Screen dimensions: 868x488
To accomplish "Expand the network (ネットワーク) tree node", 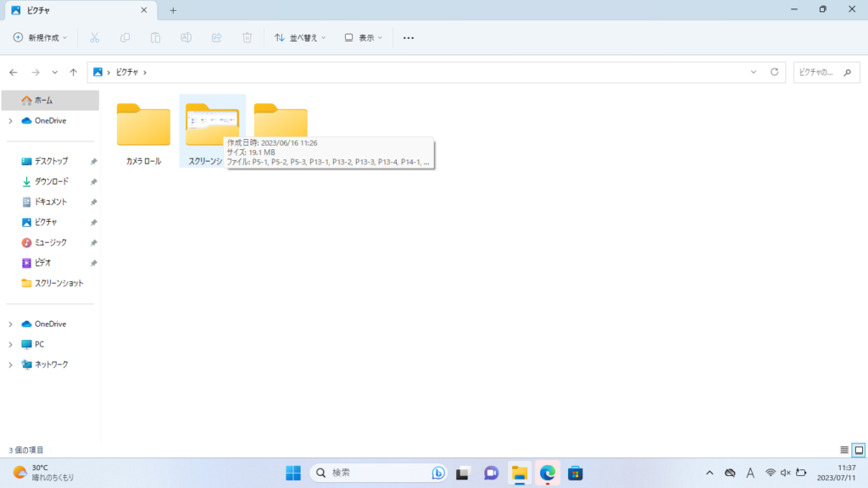I will 10,364.
